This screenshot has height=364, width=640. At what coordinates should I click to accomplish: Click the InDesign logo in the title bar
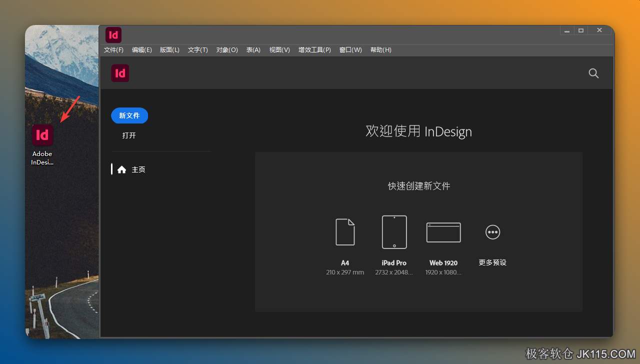113,35
